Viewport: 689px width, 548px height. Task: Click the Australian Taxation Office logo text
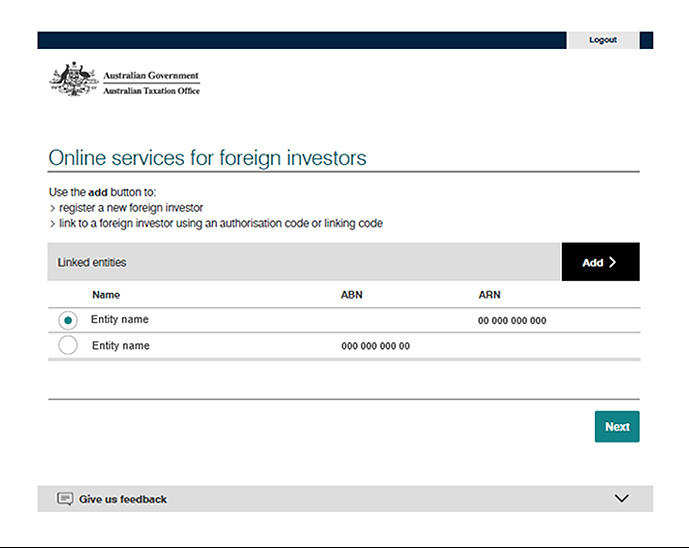point(151,91)
